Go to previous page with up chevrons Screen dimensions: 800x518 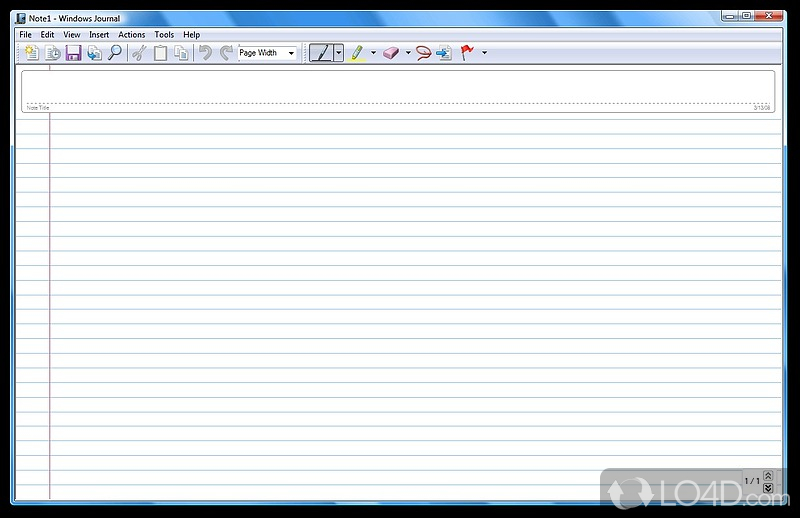coord(768,475)
